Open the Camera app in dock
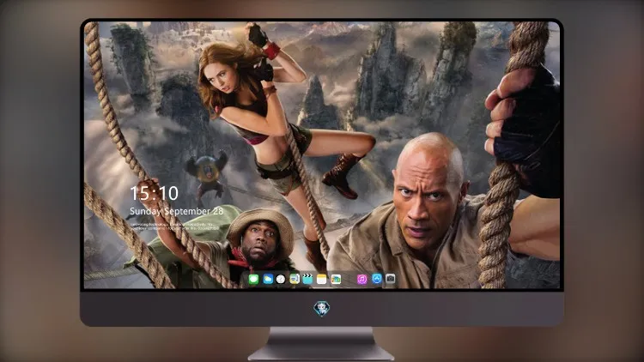 [390, 279]
